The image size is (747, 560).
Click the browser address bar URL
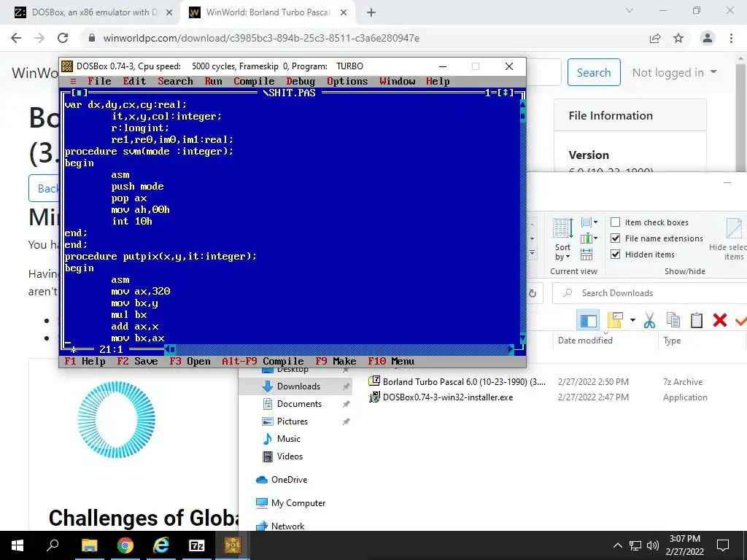[x=261, y=38]
